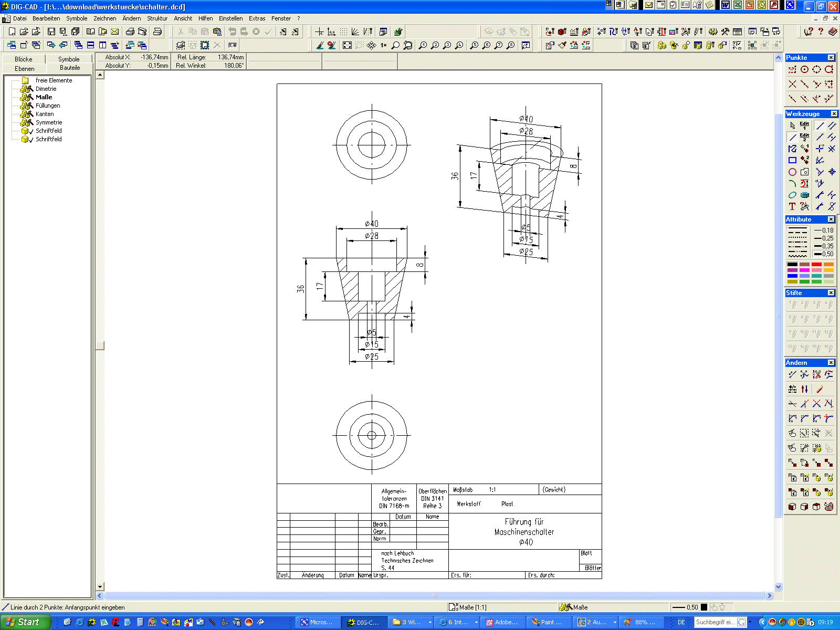The image size is (840, 630).
Task: Choose the 0,35 line width in Attribute panel
Action: click(x=823, y=246)
